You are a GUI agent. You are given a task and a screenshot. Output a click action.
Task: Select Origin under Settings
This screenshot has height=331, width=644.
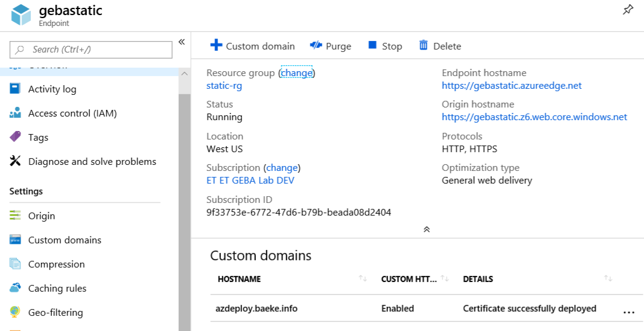tap(41, 216)
